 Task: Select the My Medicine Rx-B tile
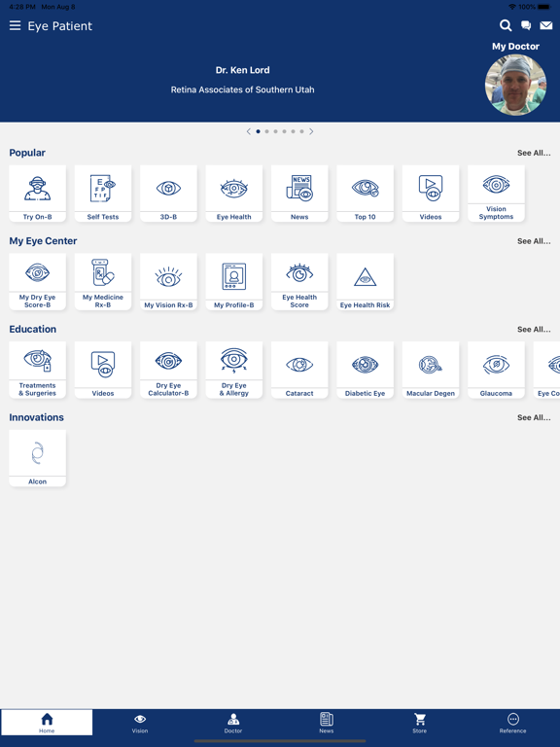103,281
